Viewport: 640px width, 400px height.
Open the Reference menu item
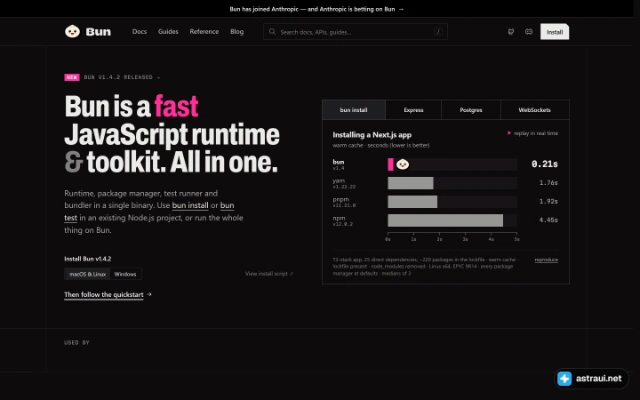click(x=204, y=31)
